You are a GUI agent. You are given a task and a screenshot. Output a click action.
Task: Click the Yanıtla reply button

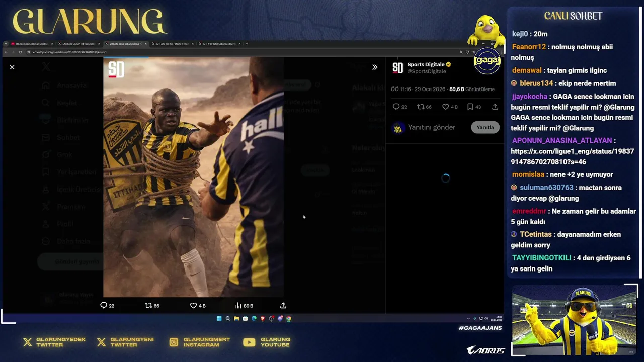[x=485, y=127]
